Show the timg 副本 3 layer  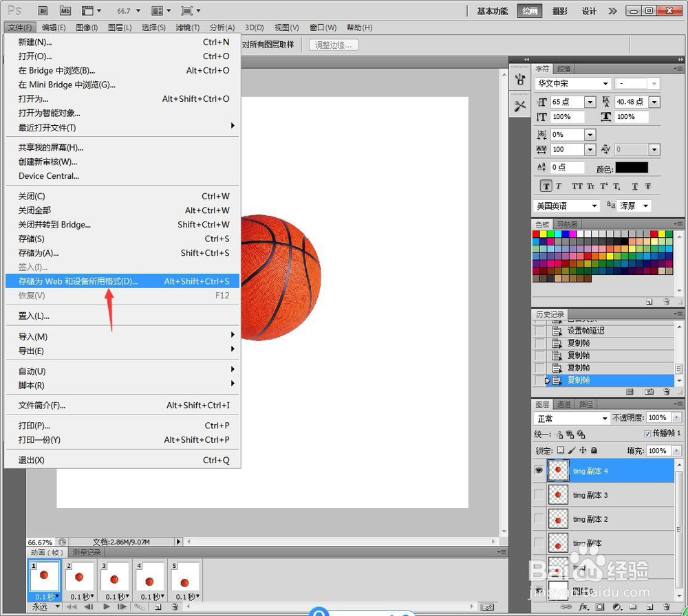point(539,494)
